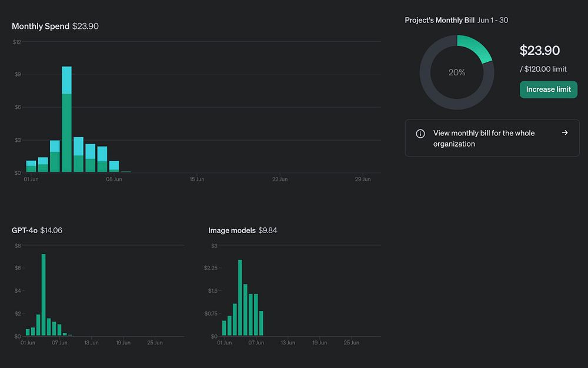Click the last bar in the Image models chart

point(261,323)
